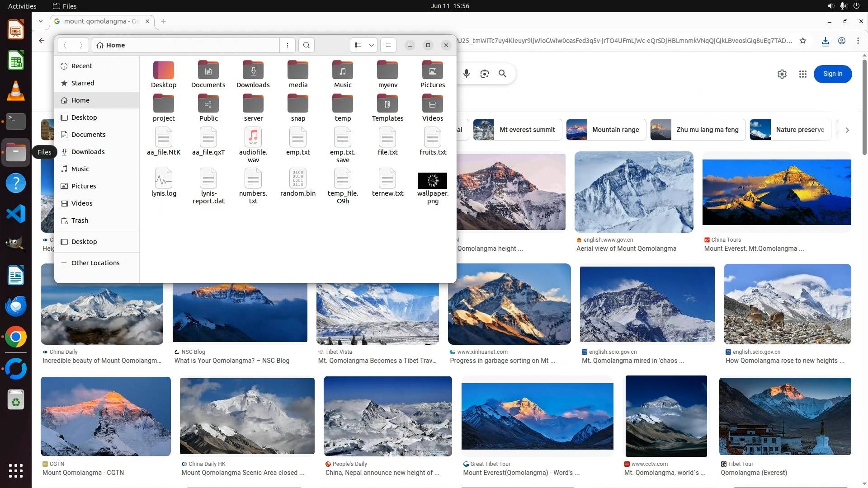This screenshot has height=488, width=868.
Task: Search by image with Google Lens icon
Action: pos(485,74)
